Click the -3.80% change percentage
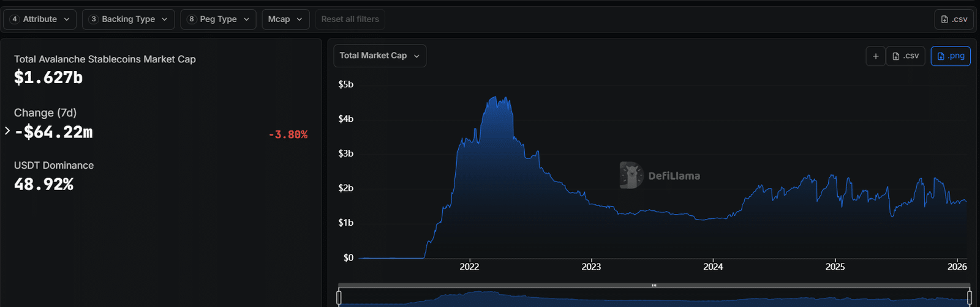The image size is (980, 307). (288, 135)
